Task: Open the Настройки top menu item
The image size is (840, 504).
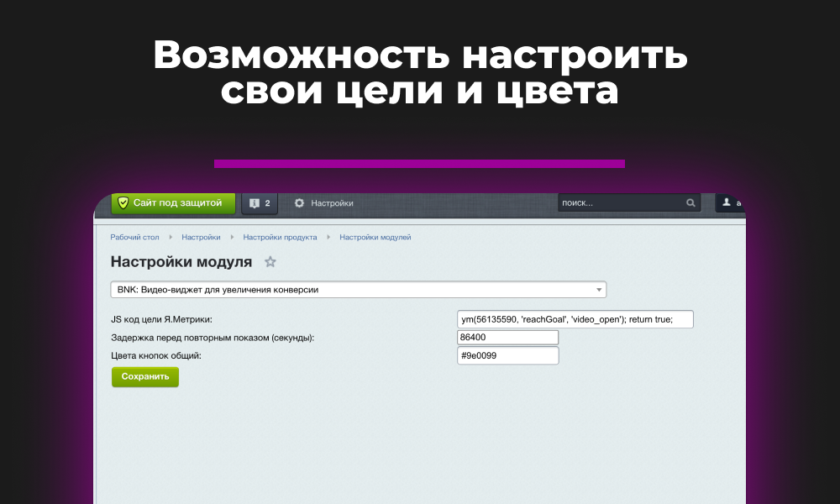Action: click(x=332, y=203)
